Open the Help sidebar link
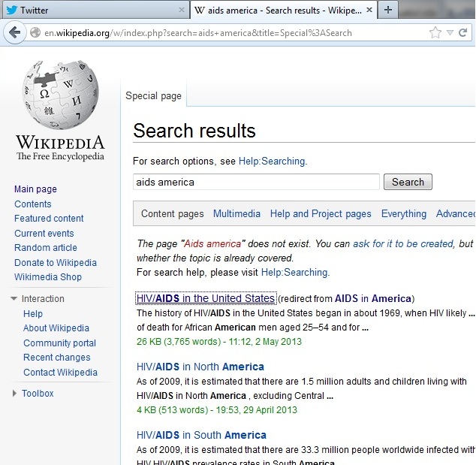476x465 pixels. (x=33, y=313)
